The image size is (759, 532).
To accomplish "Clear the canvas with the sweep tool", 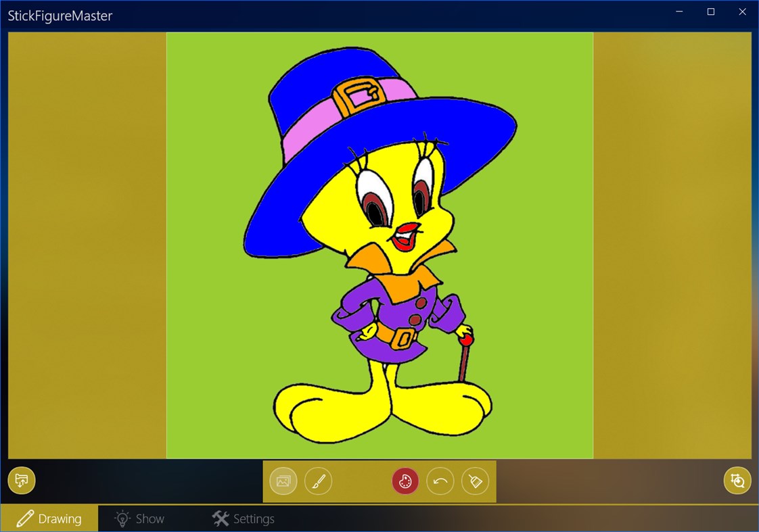I will 475,481.
